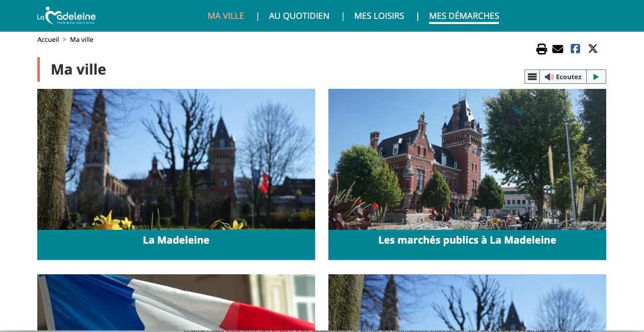The width and height of the screenshot is (644, 332).
Task: Open the ReadSpeaker hamburger menu
Action: 532,77
